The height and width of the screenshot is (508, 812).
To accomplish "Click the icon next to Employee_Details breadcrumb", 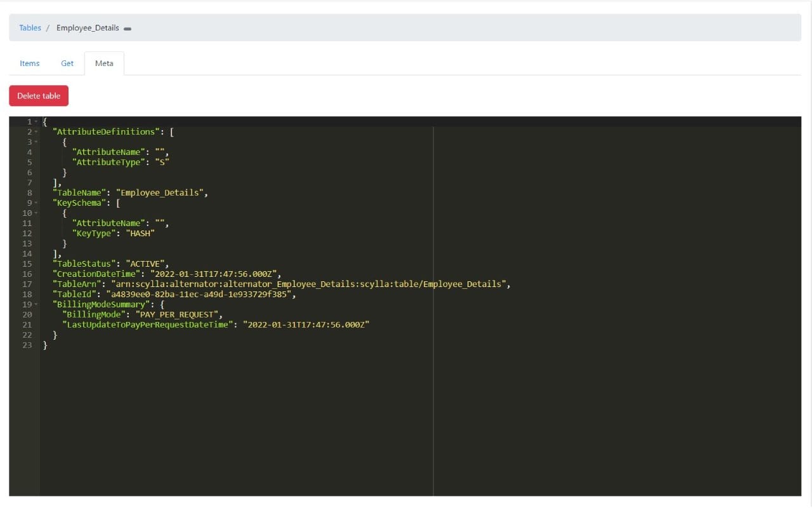I will pos(128,28).
